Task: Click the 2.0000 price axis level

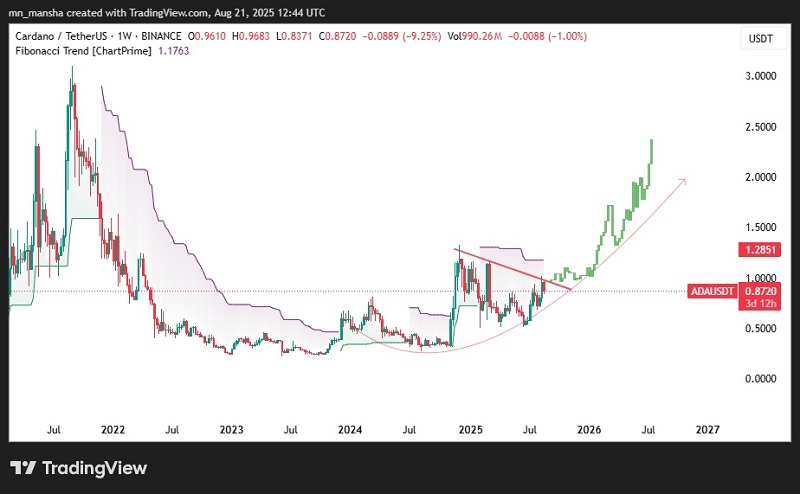Action: coord(762,177)
